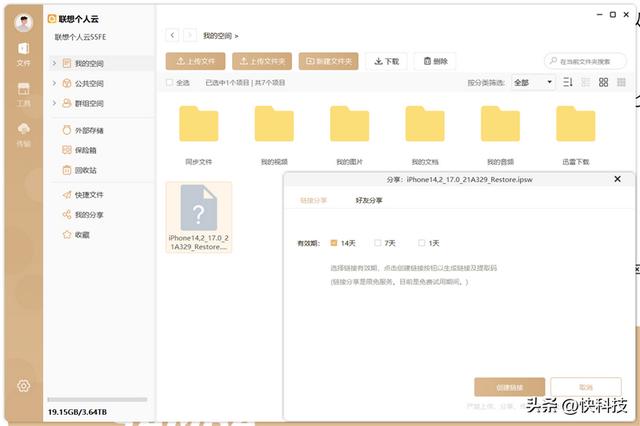Click the 联想个人云SSFE device name
The height and width of the screenshot is (426, 640).
pyautogui.click(x=80, y=37)
